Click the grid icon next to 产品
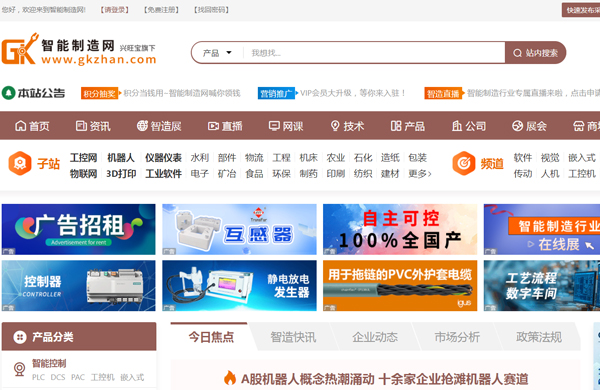The image size is (600, 390). 396,126
